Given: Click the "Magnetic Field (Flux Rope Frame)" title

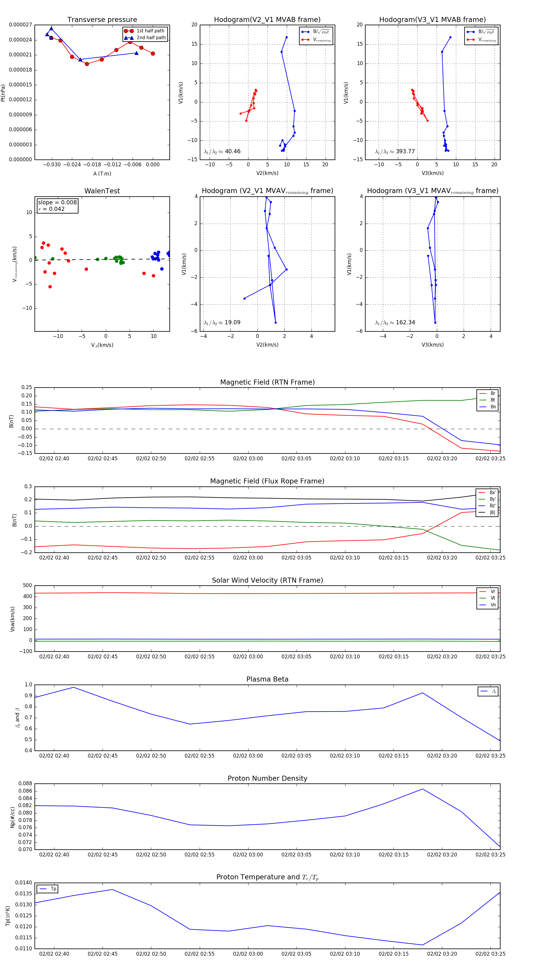Looking at the screenshot, I should [x=267, y=481].
